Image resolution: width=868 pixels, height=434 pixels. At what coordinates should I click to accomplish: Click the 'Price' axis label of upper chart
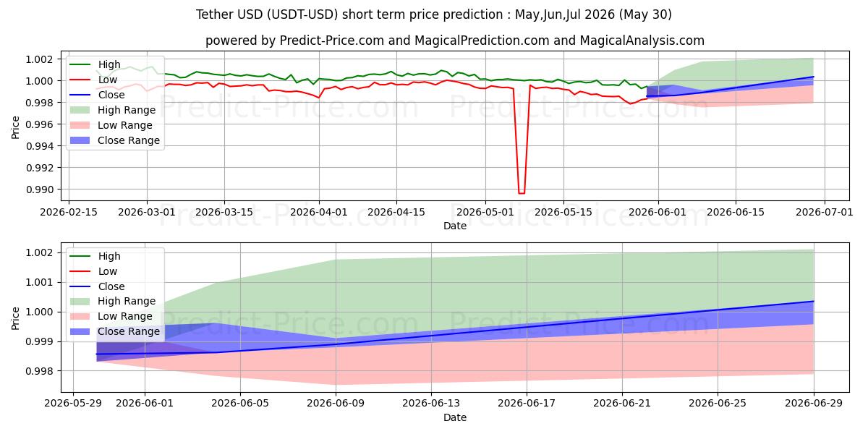16,127
